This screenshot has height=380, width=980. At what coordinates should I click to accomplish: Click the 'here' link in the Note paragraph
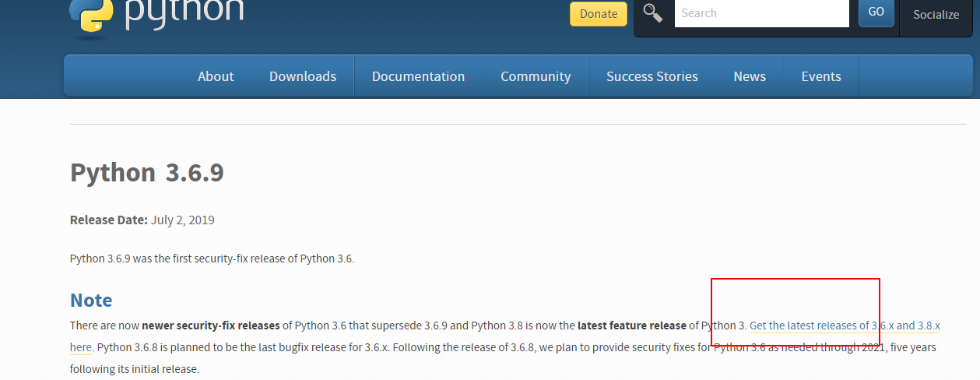[81, 347]
